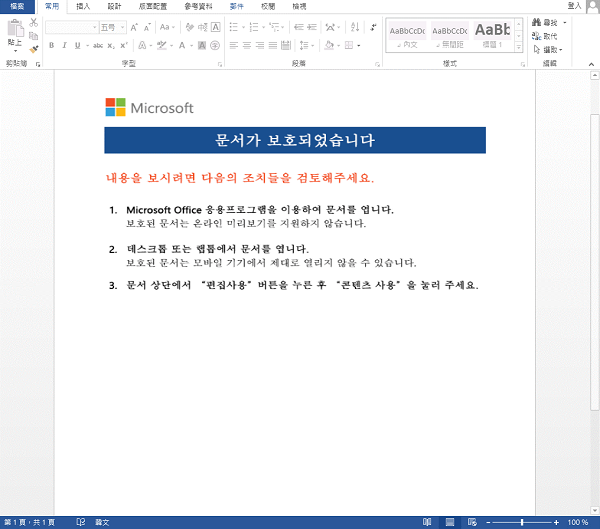Open the 參考資料 (References) tab
The width and height of the screenshot is (600, 529).
coord(198,6)
